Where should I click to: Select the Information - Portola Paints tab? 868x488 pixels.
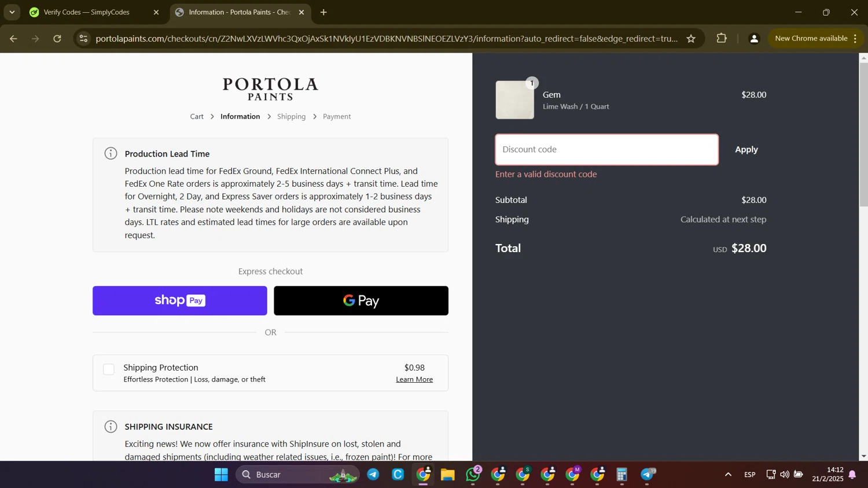click(x=240, y=12)
